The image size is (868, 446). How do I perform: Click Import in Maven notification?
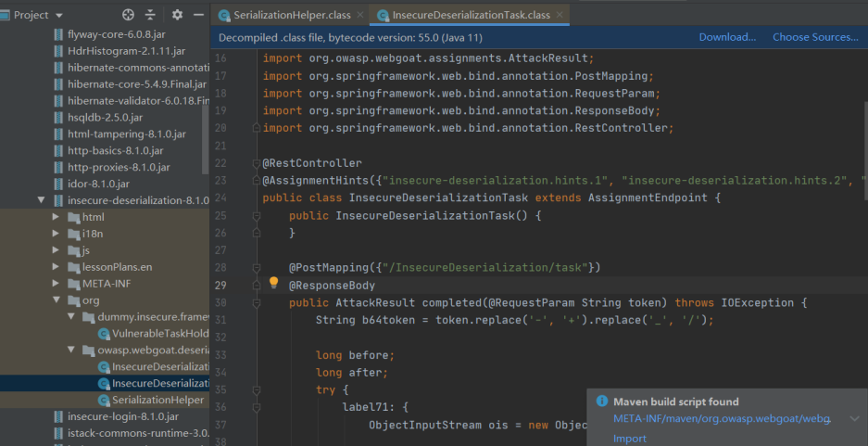630,439
